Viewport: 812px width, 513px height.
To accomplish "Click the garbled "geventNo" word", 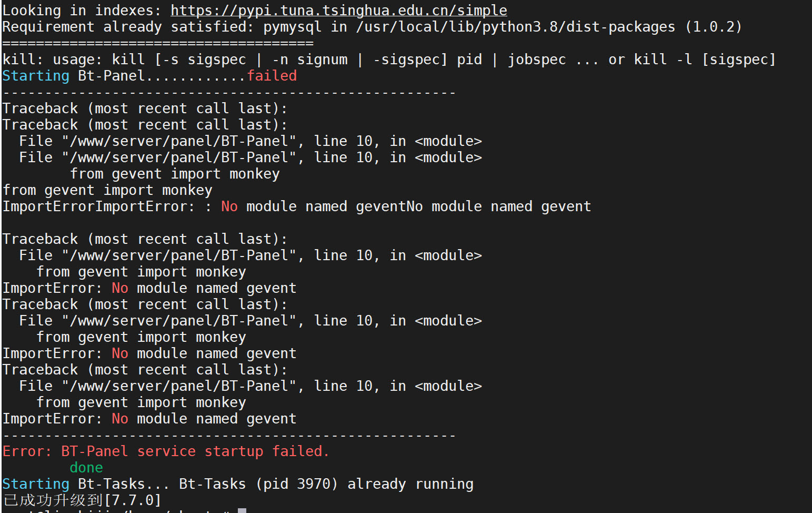I will 389,206.
